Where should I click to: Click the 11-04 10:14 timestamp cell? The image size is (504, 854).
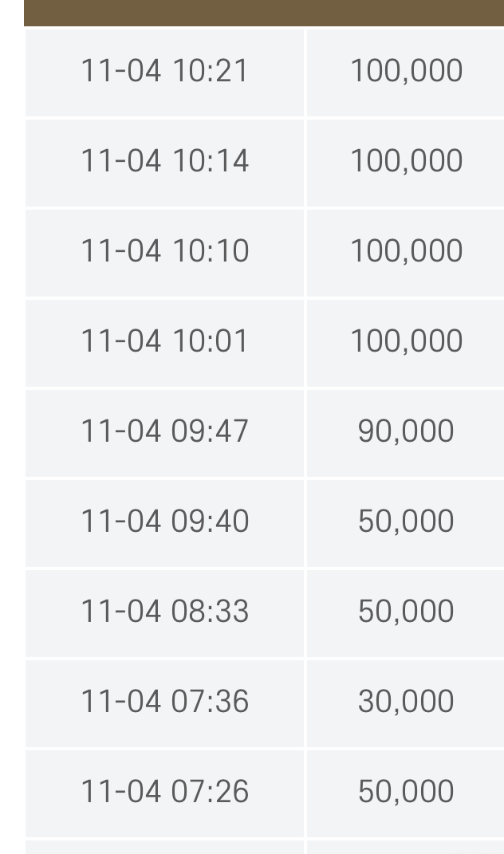[x=164, y=161]
